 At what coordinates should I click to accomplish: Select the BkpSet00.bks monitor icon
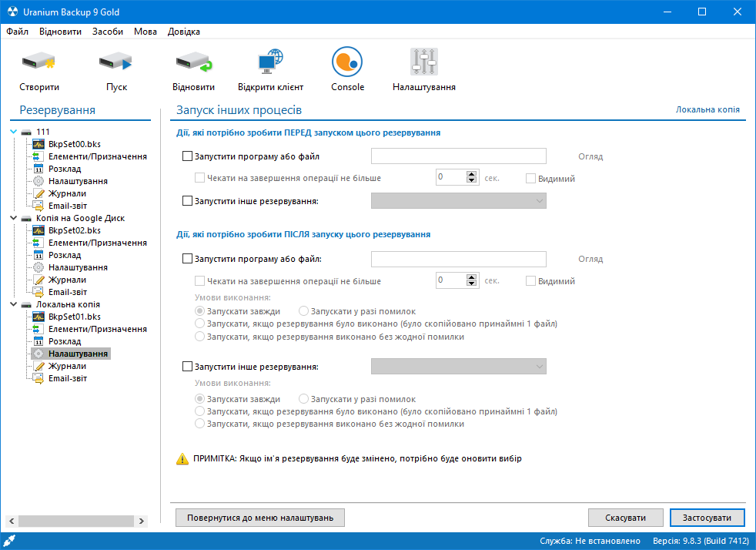(38, 144)
